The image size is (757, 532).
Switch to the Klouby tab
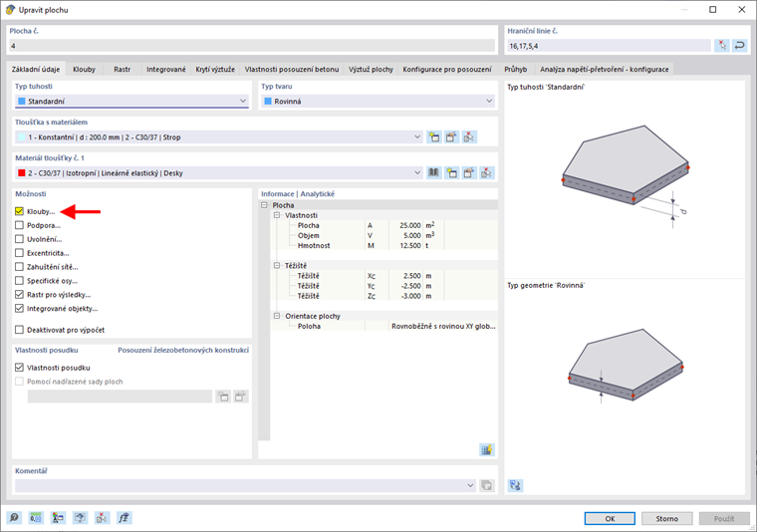84,69
